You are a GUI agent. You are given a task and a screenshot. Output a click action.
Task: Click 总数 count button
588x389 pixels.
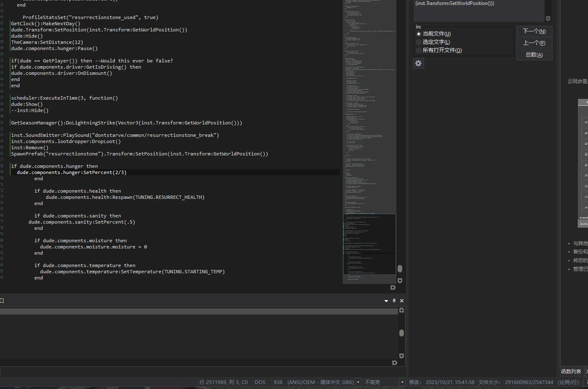[534, 55]
